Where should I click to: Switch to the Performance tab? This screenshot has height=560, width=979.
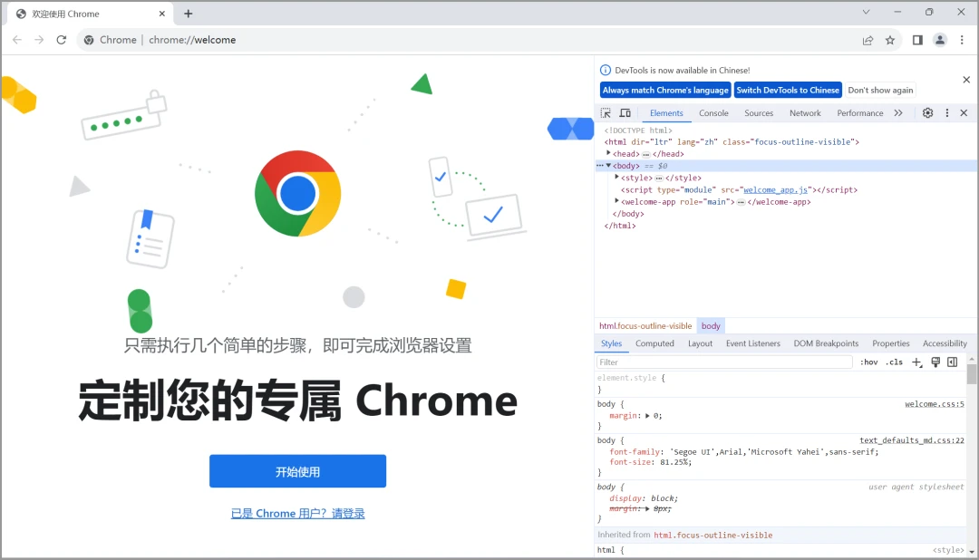(x=859, y=113)
